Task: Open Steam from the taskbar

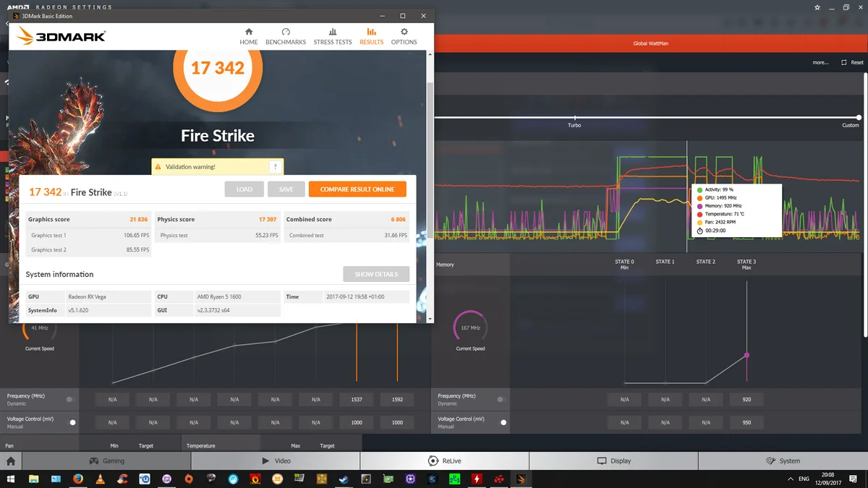Action: pos(344,479)
